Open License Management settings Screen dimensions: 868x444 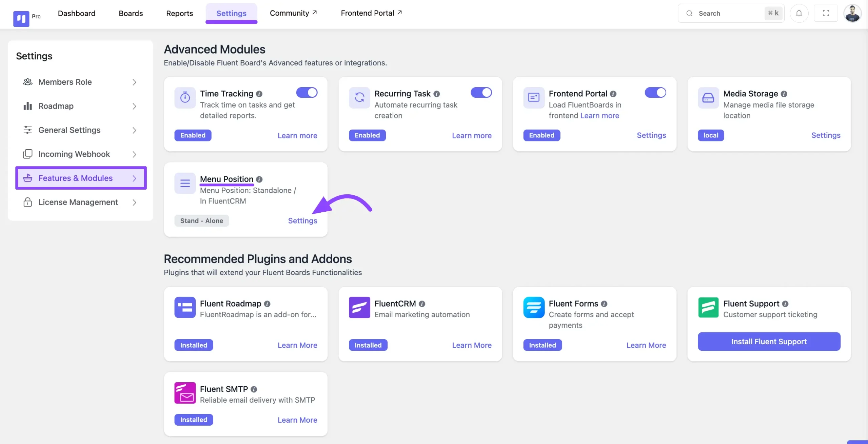tap(80, 202)
